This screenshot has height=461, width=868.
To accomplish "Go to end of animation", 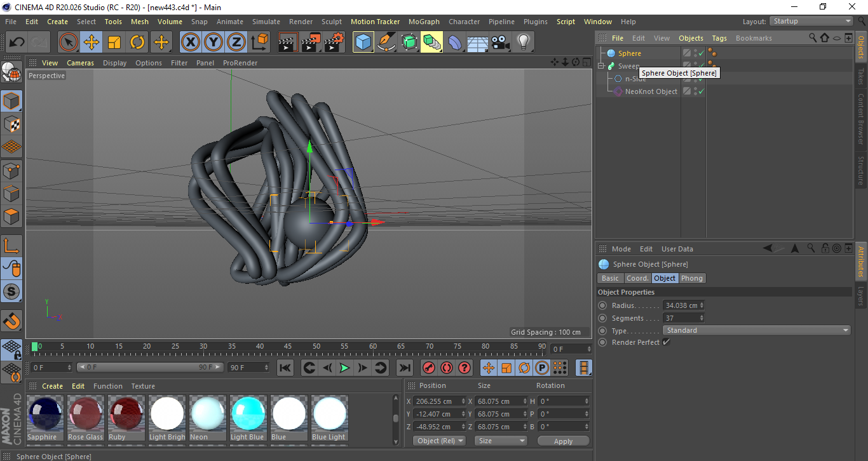I will (404, 368).
